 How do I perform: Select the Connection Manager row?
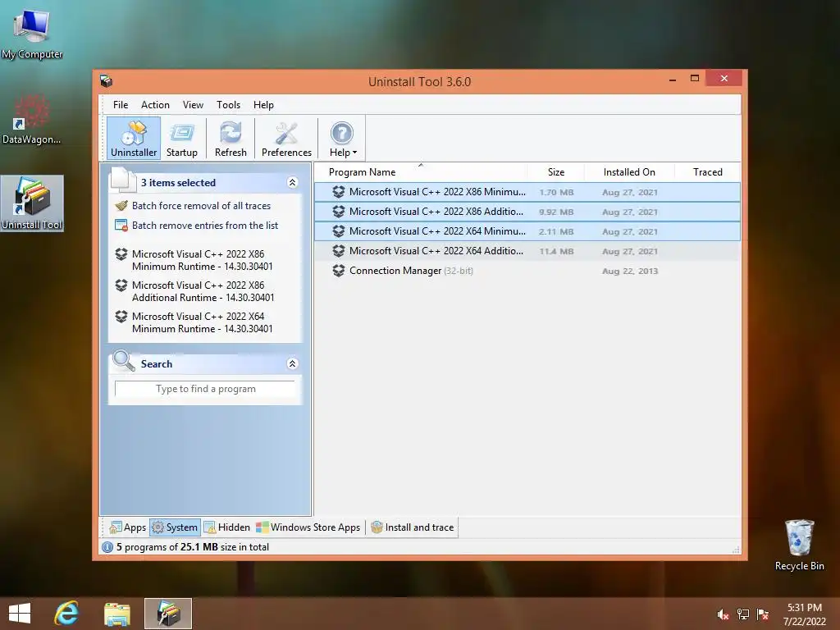click(527, 271)
